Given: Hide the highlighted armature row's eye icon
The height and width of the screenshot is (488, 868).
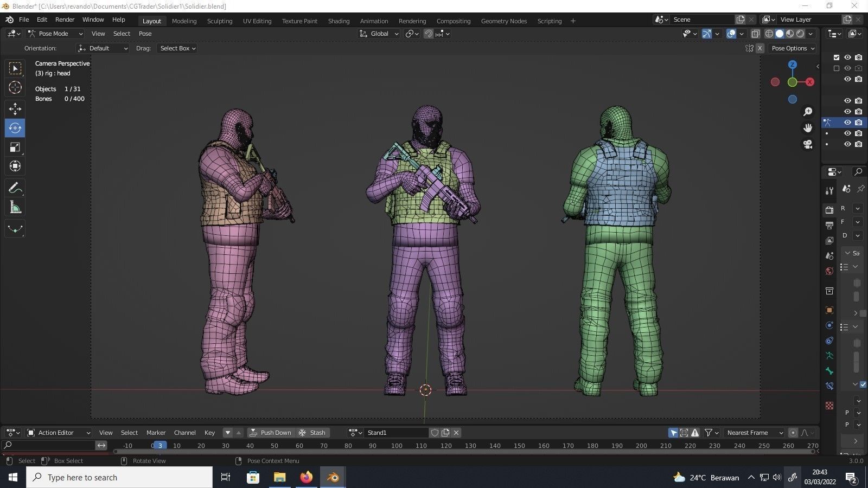Looking at the screenshot, I should (847, 123).
